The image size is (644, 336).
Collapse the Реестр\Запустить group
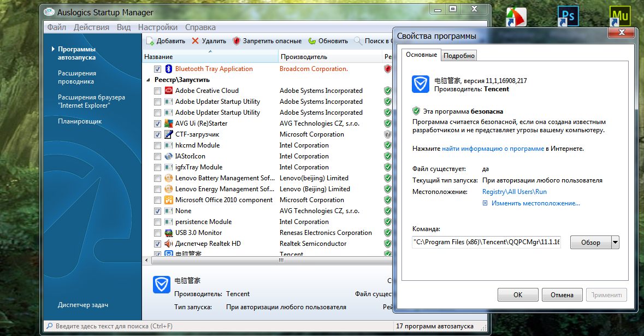[x=148, y=80]
